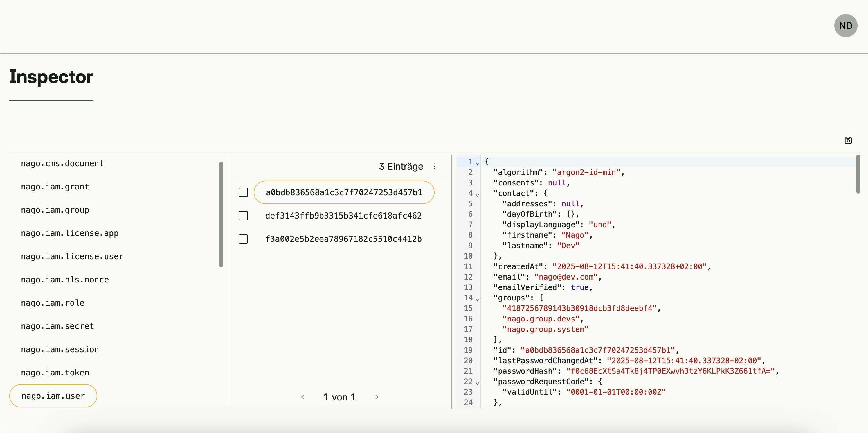Select nago.cms.document store
868x433 pixels.
[x=62, y=163]
